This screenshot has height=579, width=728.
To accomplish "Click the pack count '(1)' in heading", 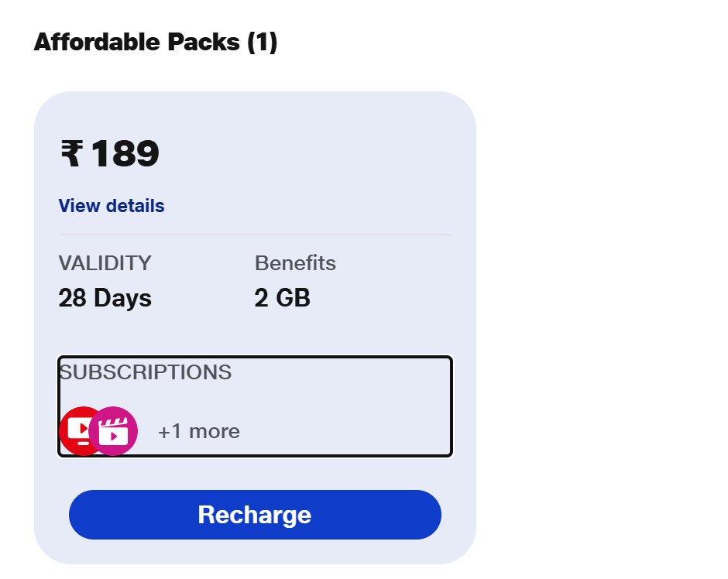I will [262, 42].
